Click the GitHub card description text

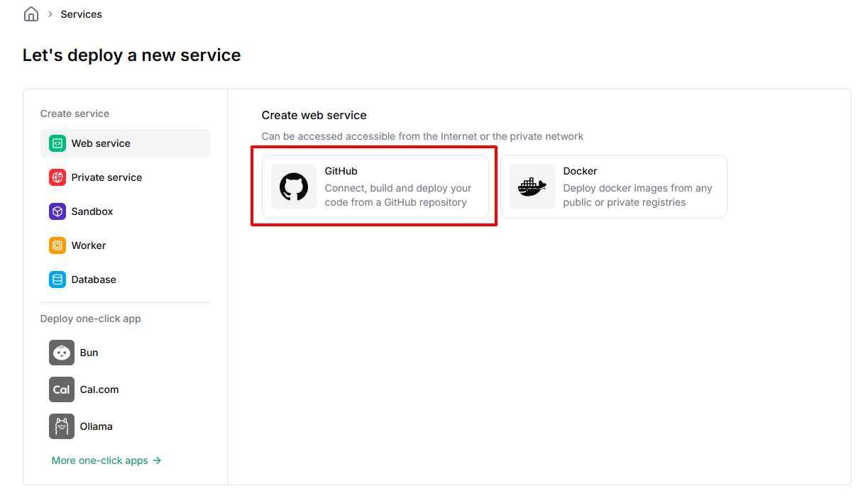(x=398, y=195)
